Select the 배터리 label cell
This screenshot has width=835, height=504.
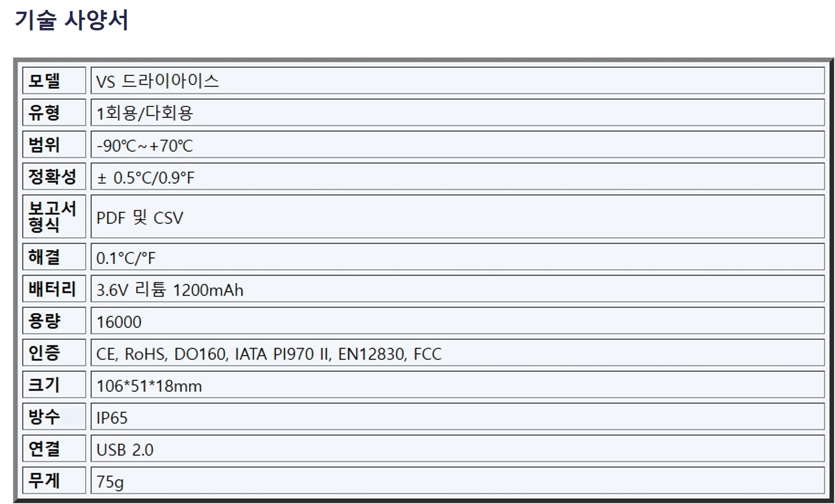[x=53, y=289]
